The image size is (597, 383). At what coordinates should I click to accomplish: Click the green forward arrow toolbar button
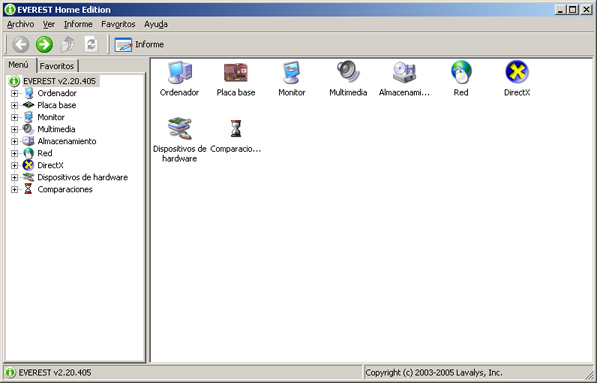coord(45,44)
